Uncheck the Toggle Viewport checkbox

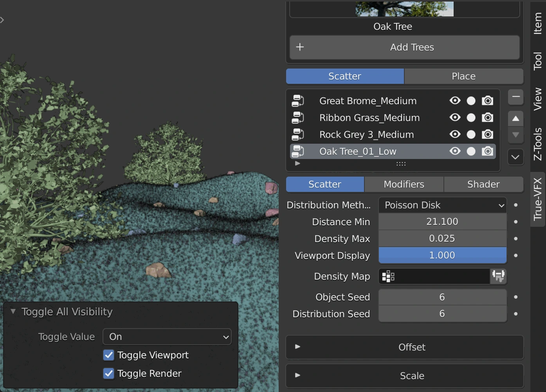click(108, 355)
